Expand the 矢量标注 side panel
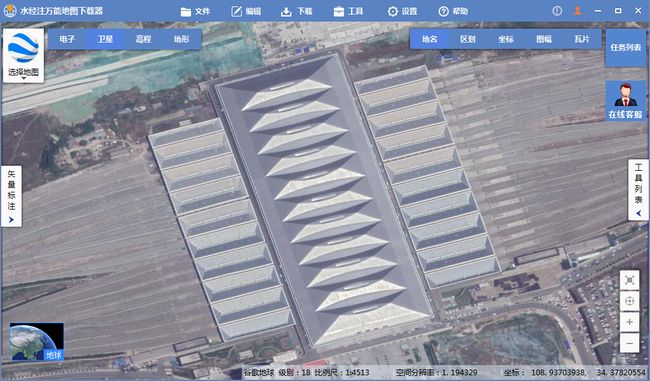650x381 pixels. pyautogui.click(x=12, y=196)
